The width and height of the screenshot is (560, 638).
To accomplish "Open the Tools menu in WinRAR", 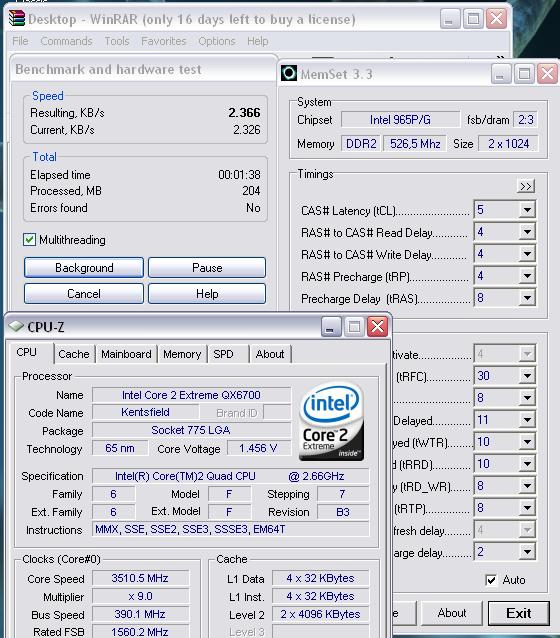I will [x=117, y=41].
